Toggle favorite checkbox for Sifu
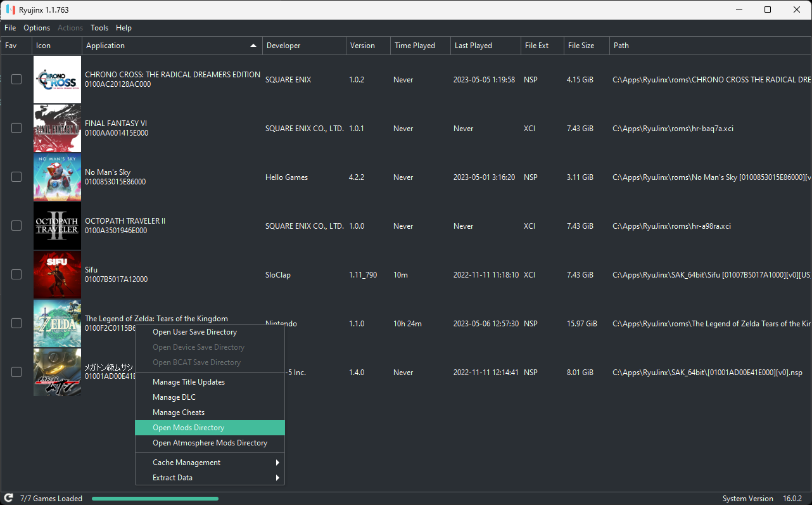 16,274
